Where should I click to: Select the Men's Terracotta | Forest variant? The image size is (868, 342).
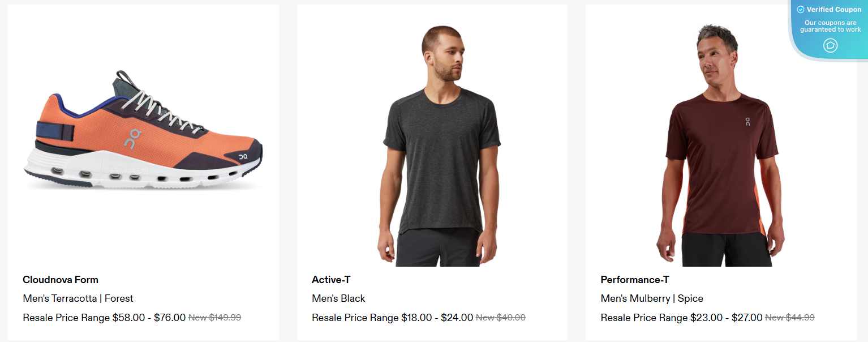coord(77,298)
